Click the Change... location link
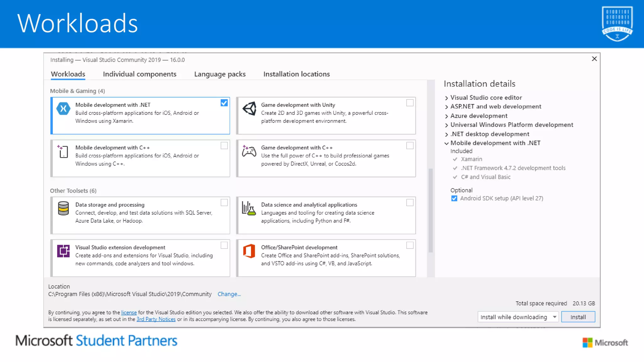The width and height of the screenshot is (644, 362). 229,294
